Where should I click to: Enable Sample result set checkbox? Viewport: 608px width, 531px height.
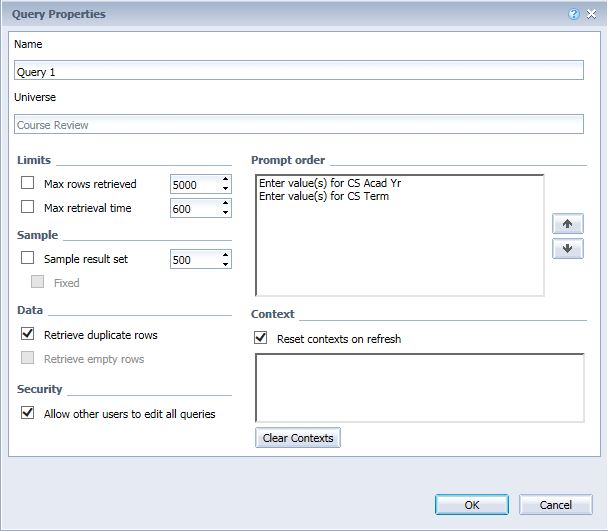28,258
